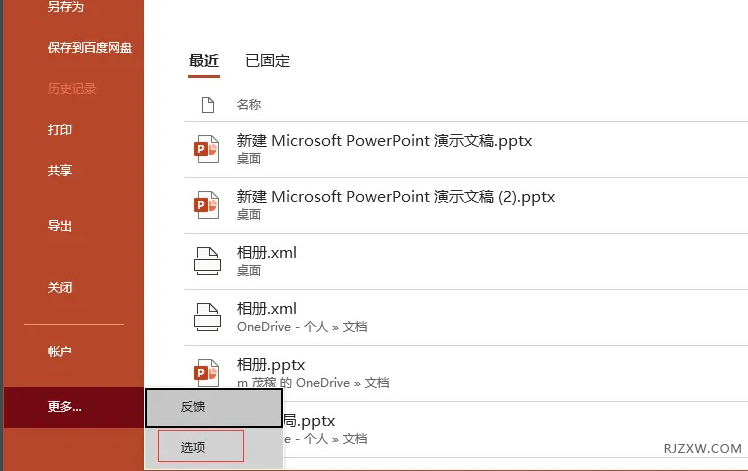748x471 pixels.
Task: Open the 共享 page
Action: pyautogui.click(x=60, y=170)
